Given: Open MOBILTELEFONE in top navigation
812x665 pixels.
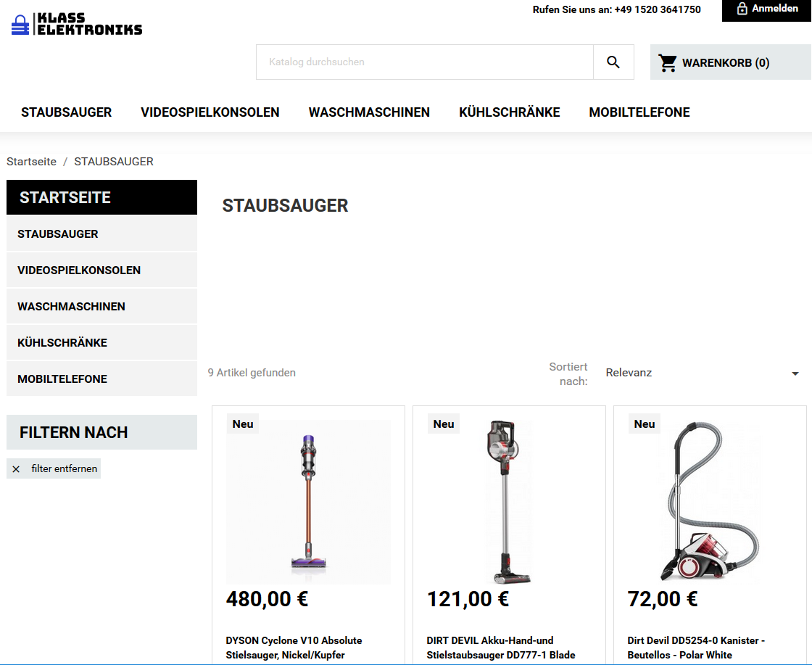Looking at the screenshot, I should click(639, 112).
